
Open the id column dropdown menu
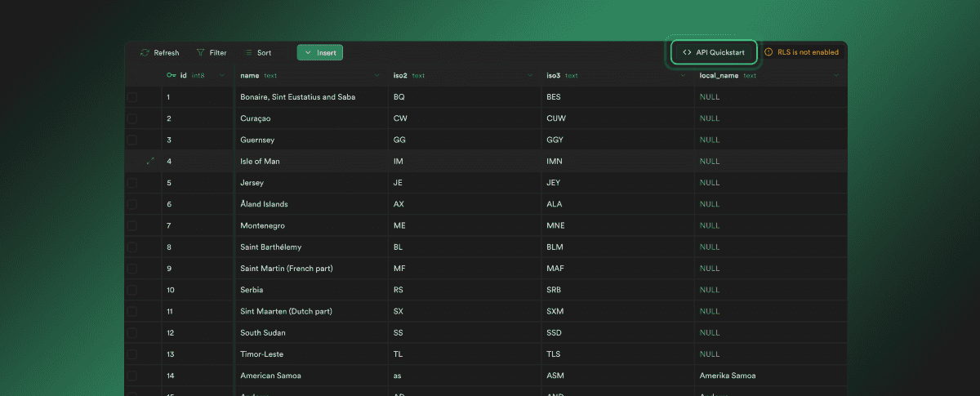click(x=222, y=76)
